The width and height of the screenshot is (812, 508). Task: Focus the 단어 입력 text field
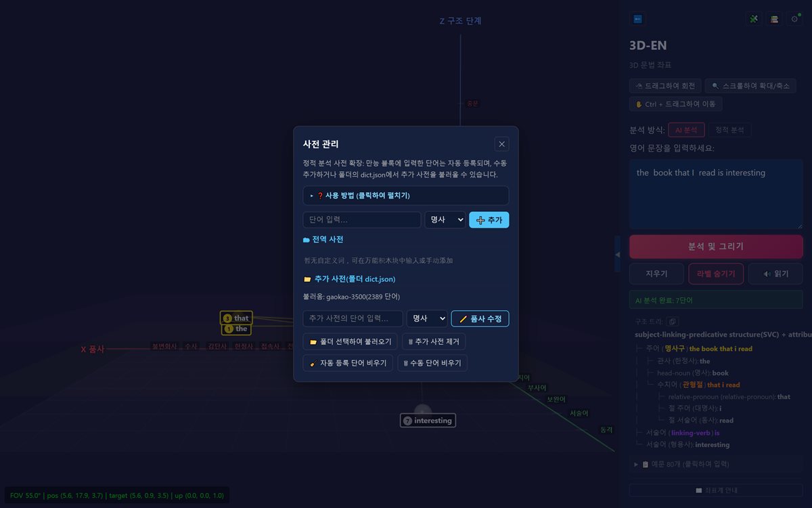pos(362,220)
